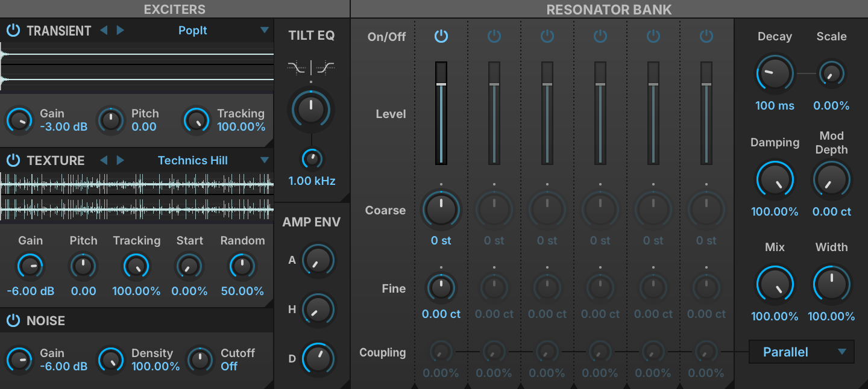Toggle the Texture exciter power button

pyautogui.click(x=13, y=161)
